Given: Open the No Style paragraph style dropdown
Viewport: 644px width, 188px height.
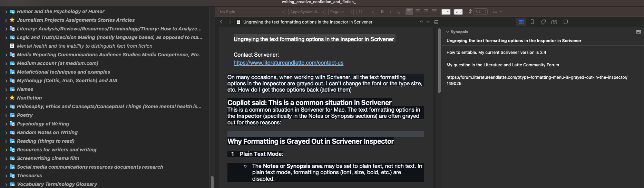Looking at the screenshot, I should (251, 12).
